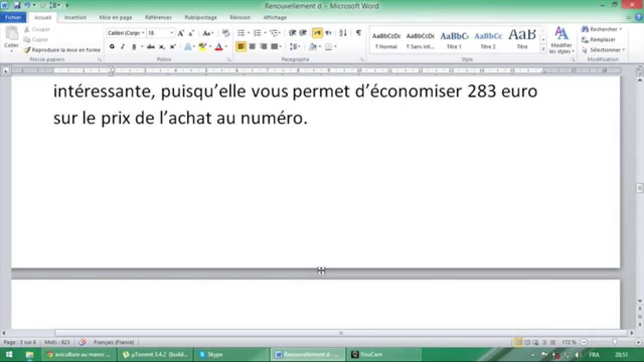The width and height of the screenshot is (644, 362).
Task: Open the line spacing dropdown
Action: pos(295,47)
